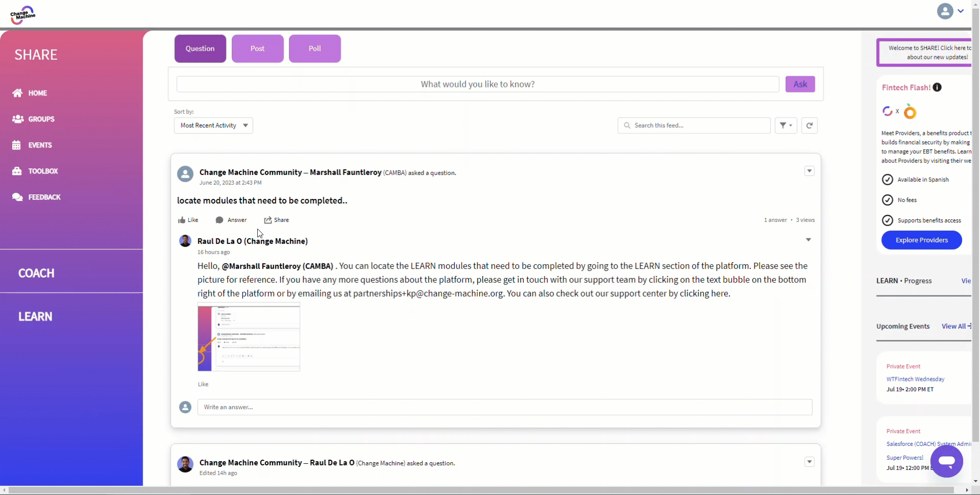Open Marshall Fauntleroy's profile link
Screen dimensions: 980x495
(x=346, y=172)
